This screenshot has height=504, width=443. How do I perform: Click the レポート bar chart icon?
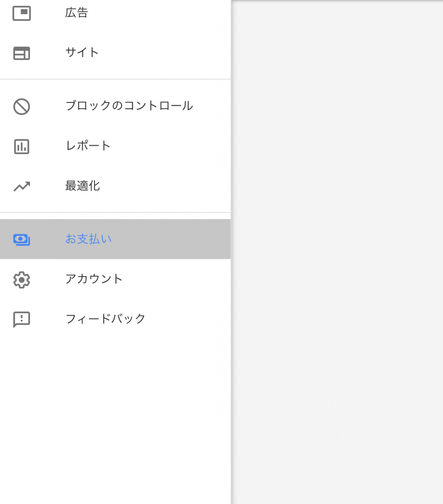click(22, 147)
